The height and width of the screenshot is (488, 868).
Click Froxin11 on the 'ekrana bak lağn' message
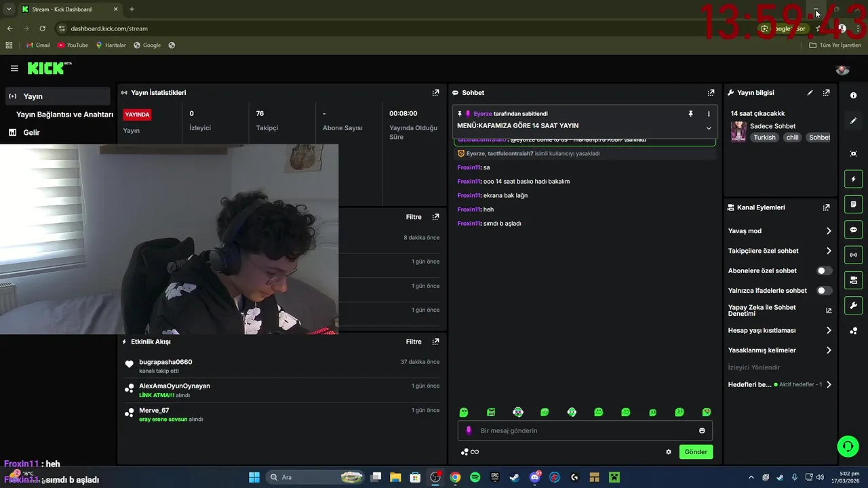(469, 195)
